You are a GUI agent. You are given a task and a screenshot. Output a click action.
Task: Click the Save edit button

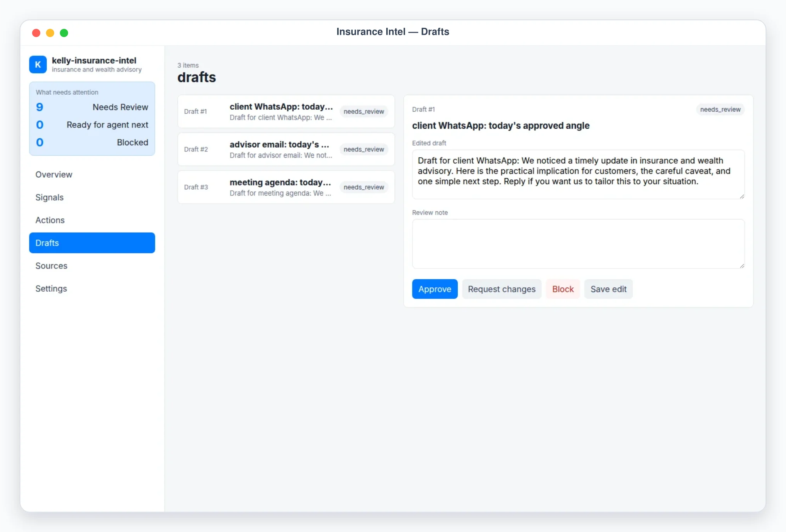(x=608, y=289)
